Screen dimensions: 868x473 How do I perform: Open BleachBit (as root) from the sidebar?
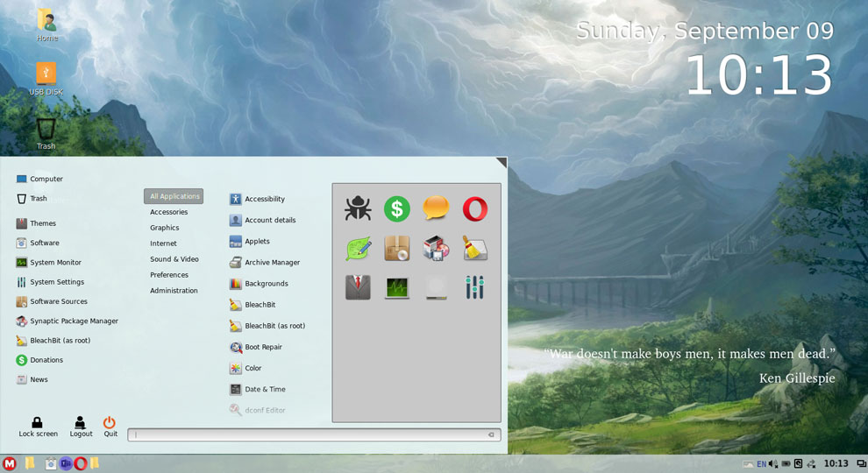tap(53, 341)
